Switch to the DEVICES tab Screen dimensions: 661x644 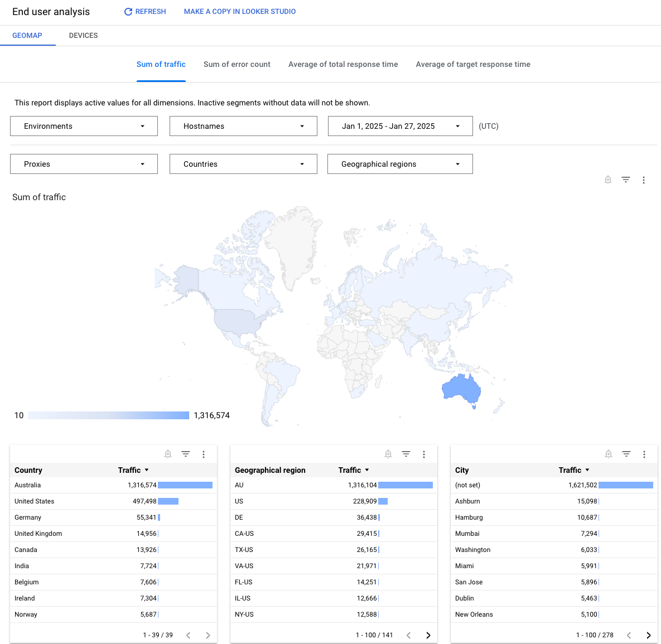(x=83, y=35)
